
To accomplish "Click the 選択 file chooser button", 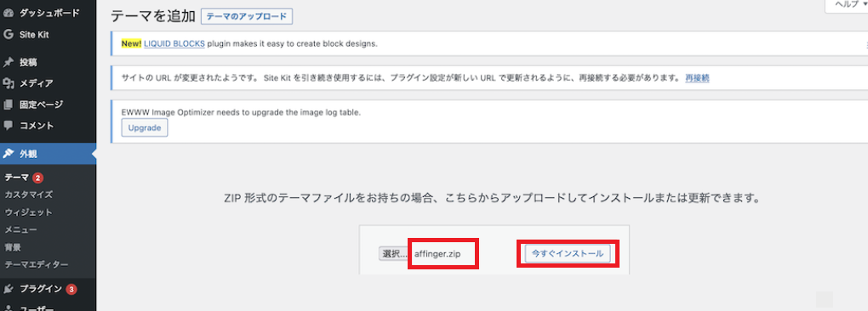I will (394, 254).
